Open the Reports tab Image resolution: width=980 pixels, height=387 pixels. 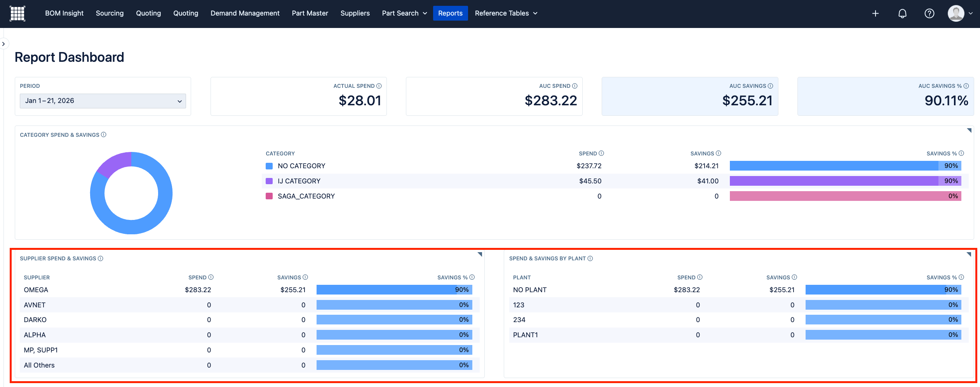(x=450, y=13)
